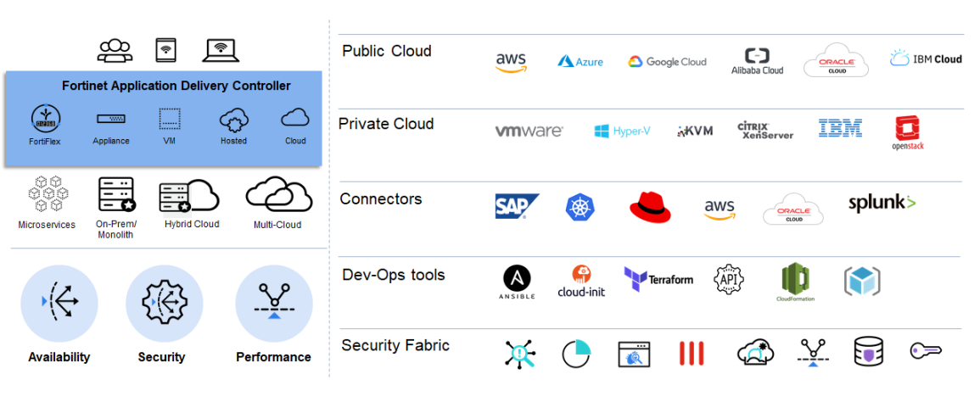Click the 'Public Cloud' label
980x402 pixels.
387,51
